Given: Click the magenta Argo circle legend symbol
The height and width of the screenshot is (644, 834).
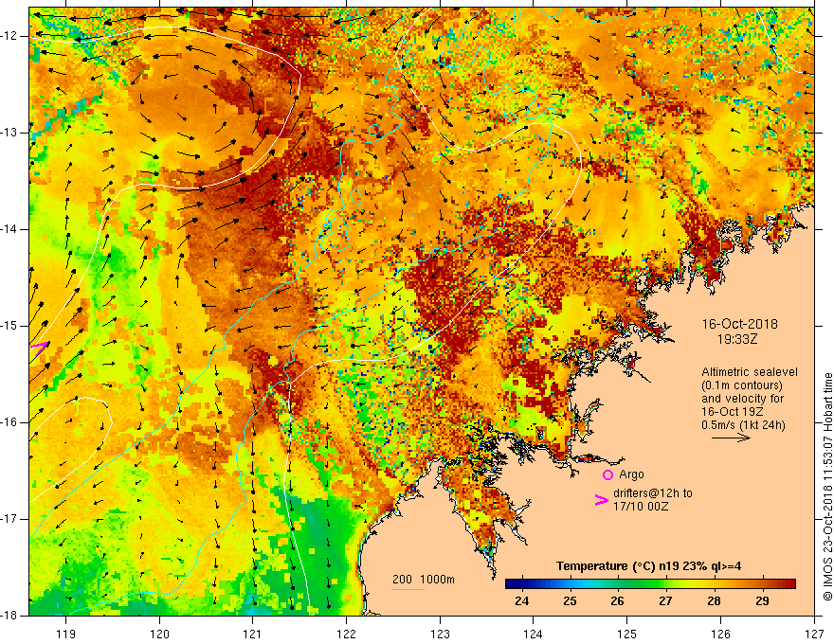Looking at the screenshot, I should coord(607,475).
